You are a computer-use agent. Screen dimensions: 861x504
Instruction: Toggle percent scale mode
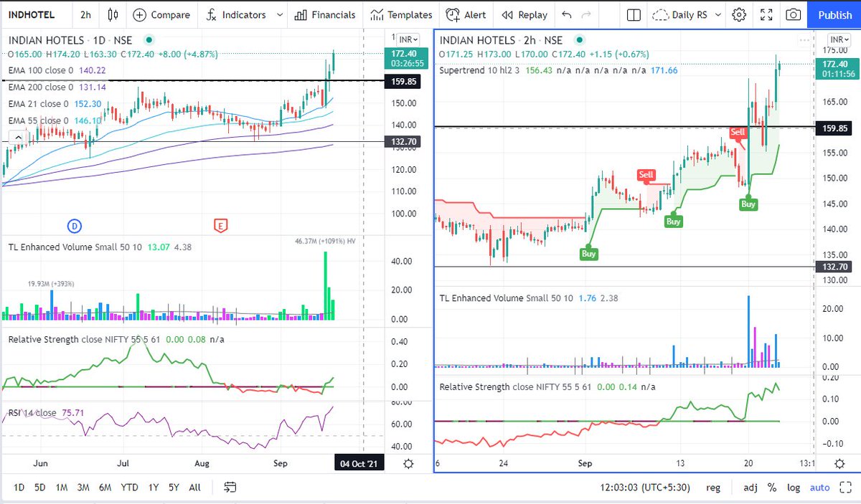point(772,488)
